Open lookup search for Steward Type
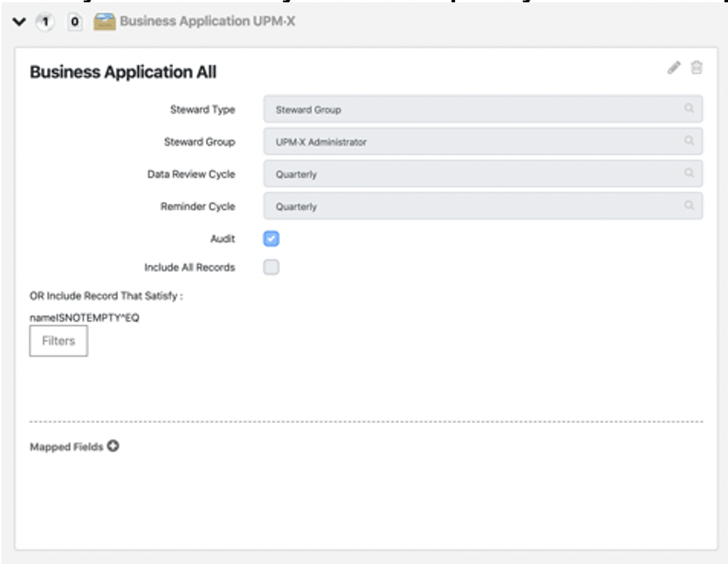 coord(689,108)
